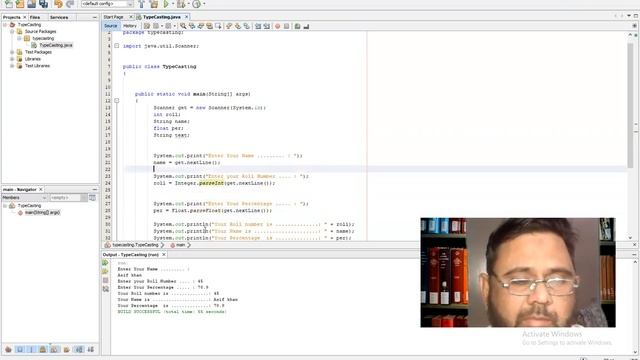
Task: Click the Open Project toolbar icon
Action: coord(31,4)
